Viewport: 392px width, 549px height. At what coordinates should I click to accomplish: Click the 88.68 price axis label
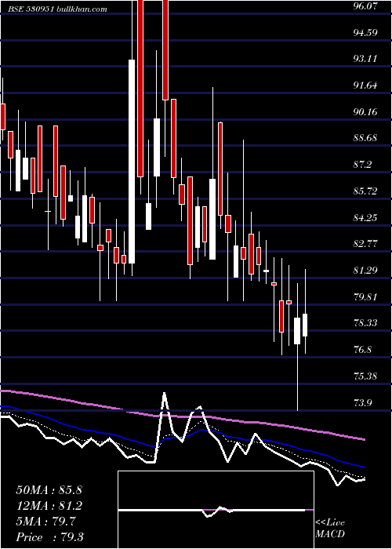[365, 138]
